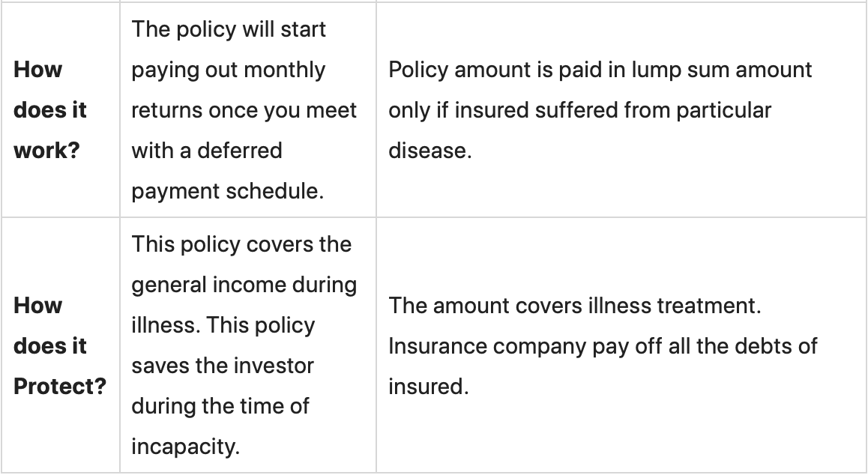Click the word "incapacity."
This screenshot has height=475, width=868.
click(x=185, y=447)
